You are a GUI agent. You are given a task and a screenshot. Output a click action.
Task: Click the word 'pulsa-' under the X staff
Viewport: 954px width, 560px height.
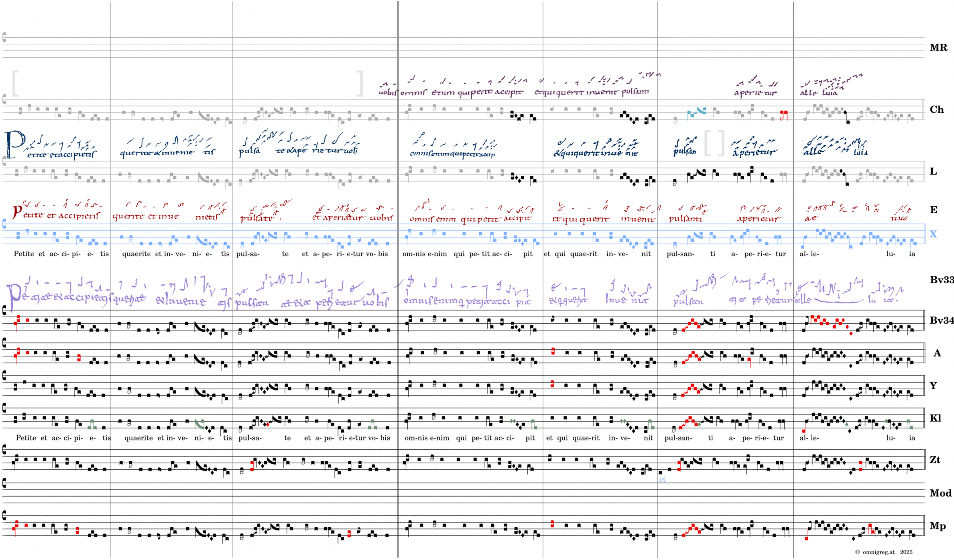click(248, 254)
